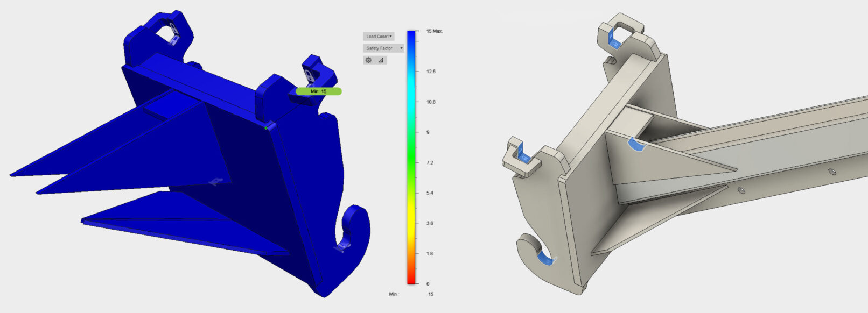The image size is (868, 313).
Task: Click the blue region of the color legend bar
Action: tap(411, 54)
